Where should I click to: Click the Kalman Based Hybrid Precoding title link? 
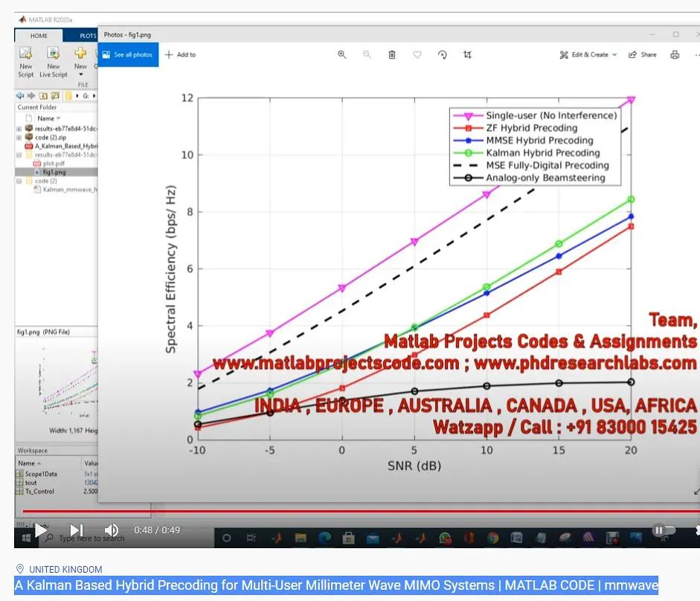[x=336, y=585]
